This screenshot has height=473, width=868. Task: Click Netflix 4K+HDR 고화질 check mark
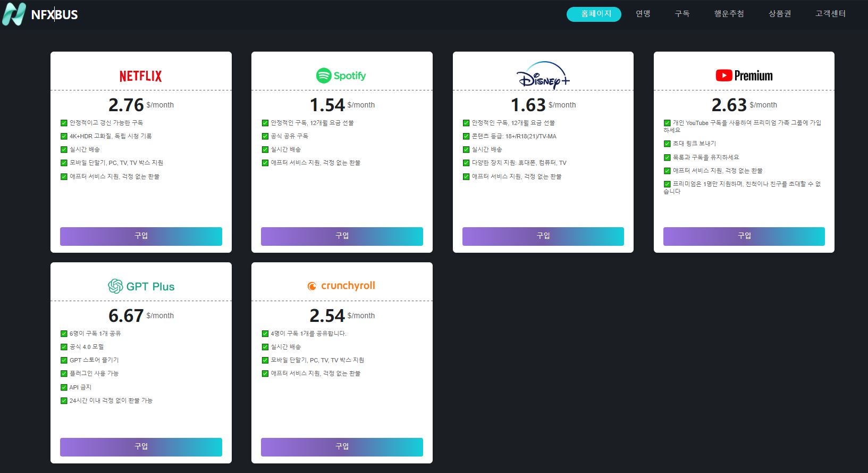click(64, 136)
